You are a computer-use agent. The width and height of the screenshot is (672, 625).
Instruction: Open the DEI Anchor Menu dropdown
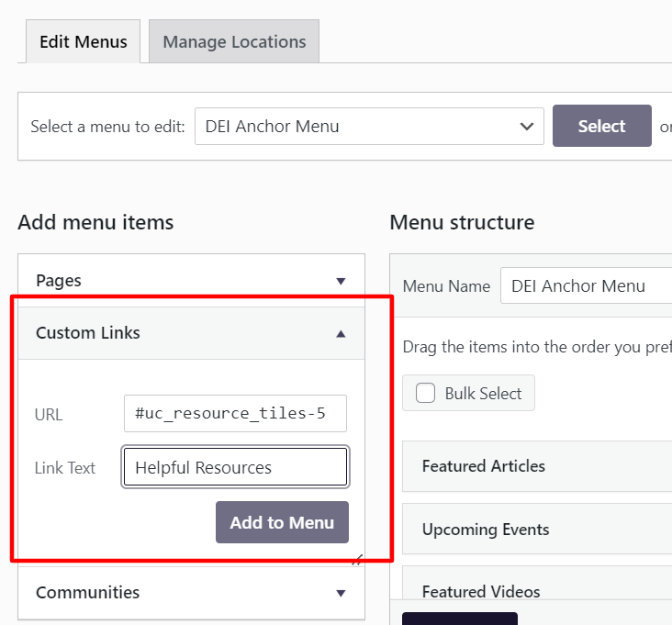[367, 127]
